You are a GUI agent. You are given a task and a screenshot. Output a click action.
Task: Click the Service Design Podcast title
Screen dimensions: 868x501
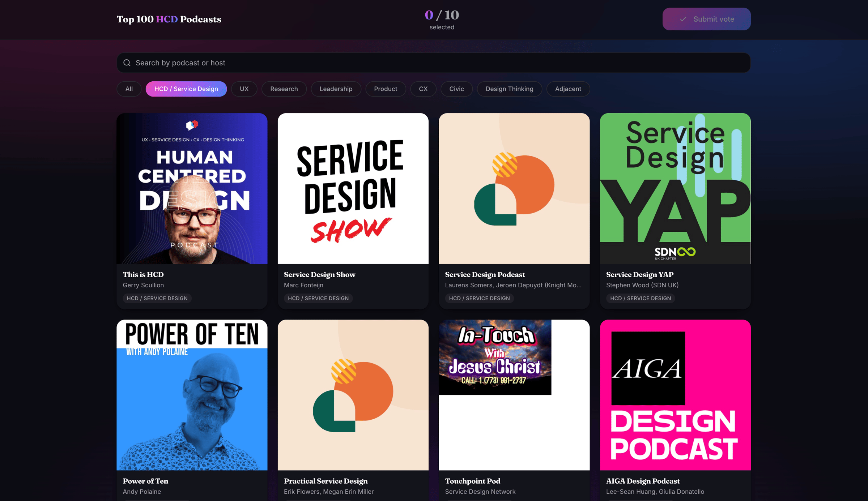(x=485, y=274)
